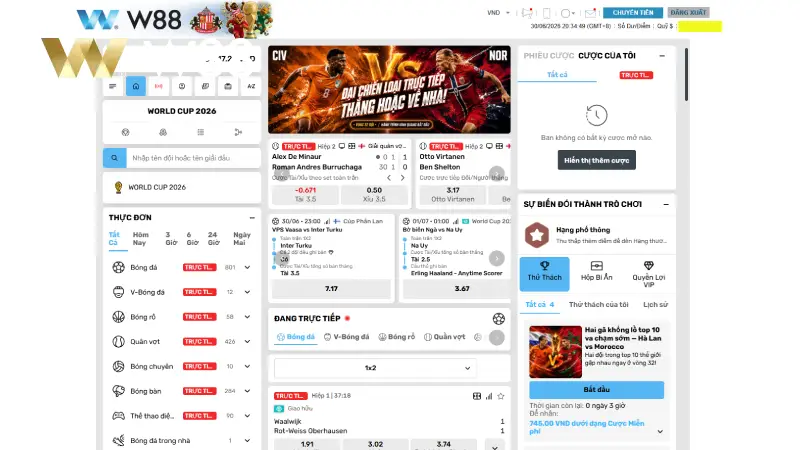Expand the 745.00 VND reward details chevron

[660, 432]
